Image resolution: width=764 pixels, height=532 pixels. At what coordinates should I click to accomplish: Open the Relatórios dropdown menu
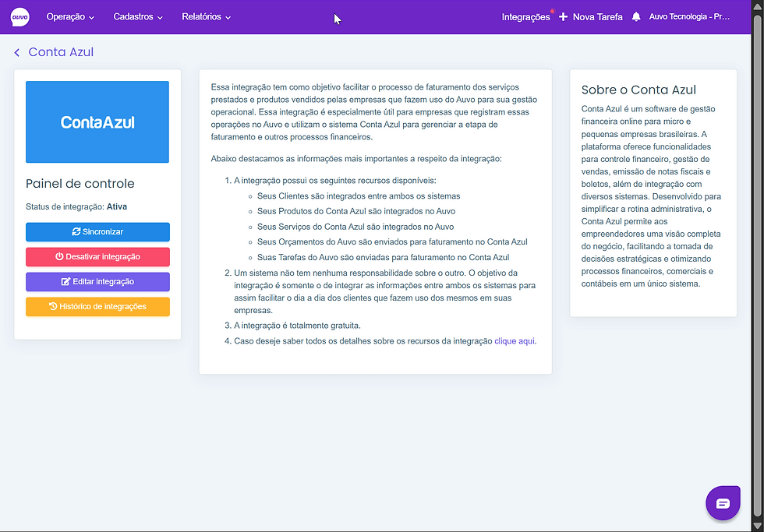(x=206, y=17)
